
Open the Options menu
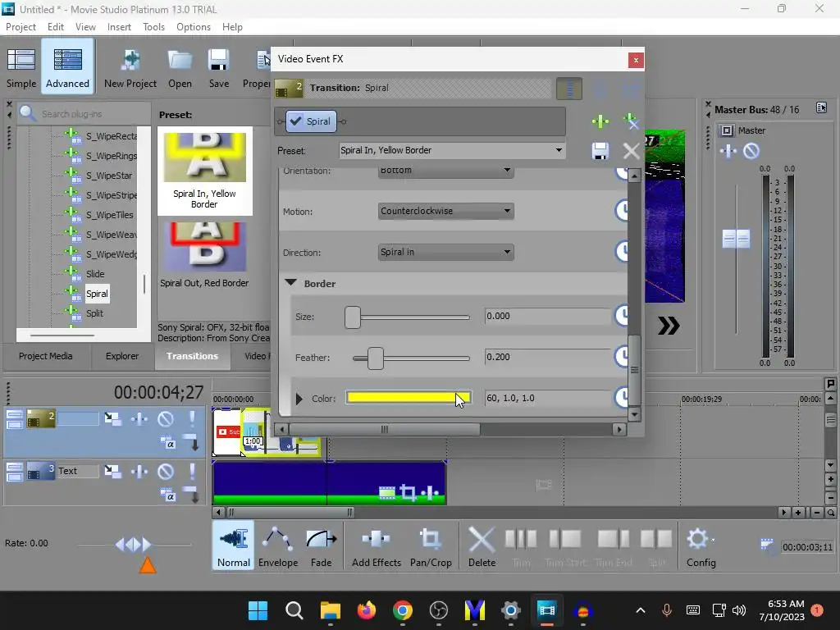(194, 27)
